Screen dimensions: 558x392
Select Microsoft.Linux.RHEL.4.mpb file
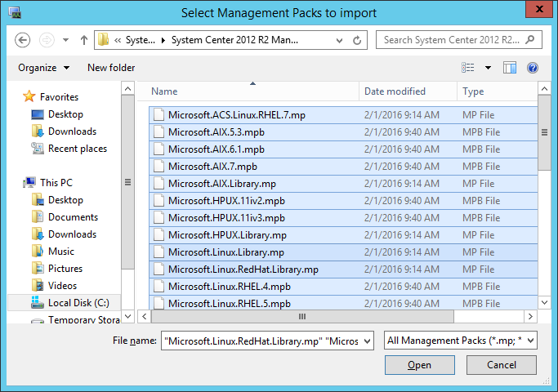343,287
